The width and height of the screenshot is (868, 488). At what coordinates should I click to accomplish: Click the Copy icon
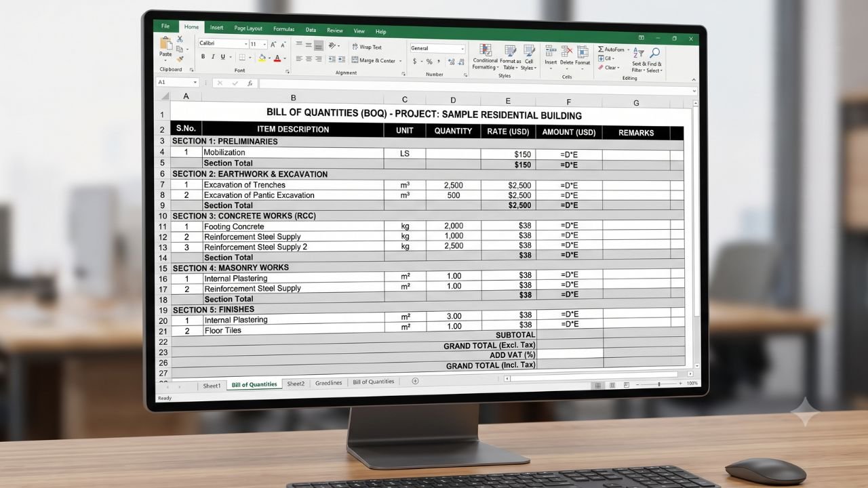[x=180, y=49]
